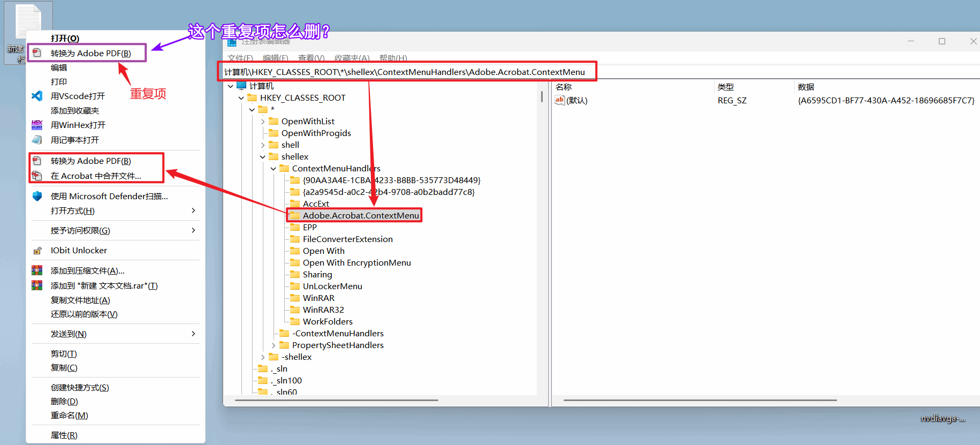
Task: Click the Registry Editor title bar icon
Action: [x=232, y=42]
